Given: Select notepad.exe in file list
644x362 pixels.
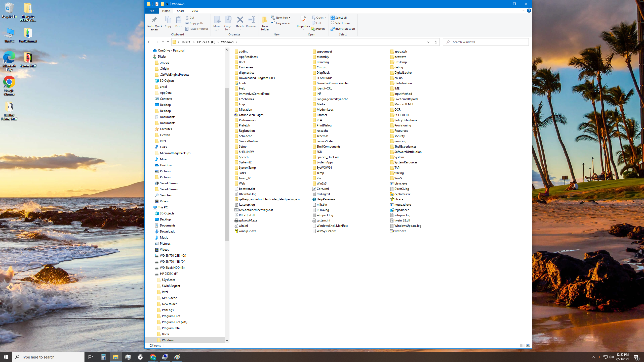Looking at the screenshot, I should [400, 205].
